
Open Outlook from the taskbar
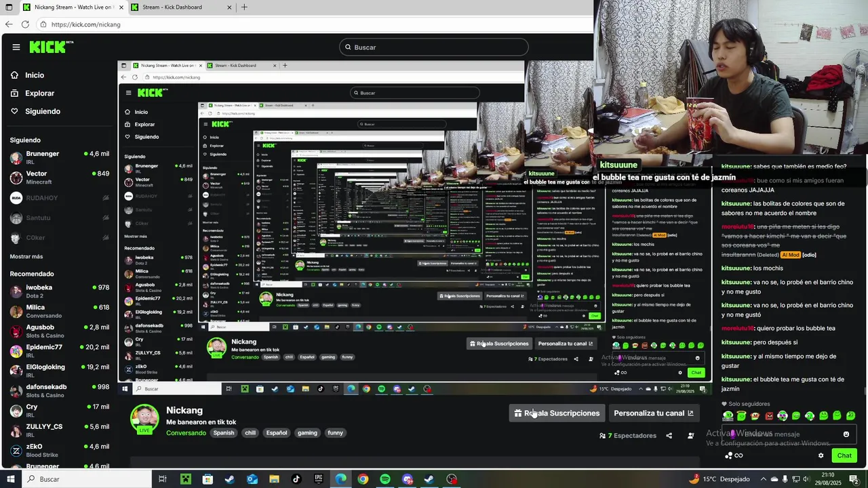point(252,479)
